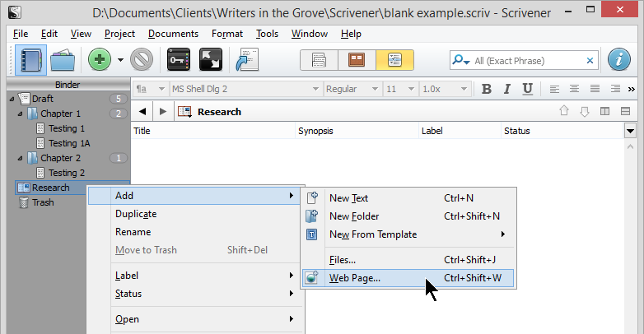Switch to Outliner view mode
Screen dimensions: 644x334
pos(394,61)
